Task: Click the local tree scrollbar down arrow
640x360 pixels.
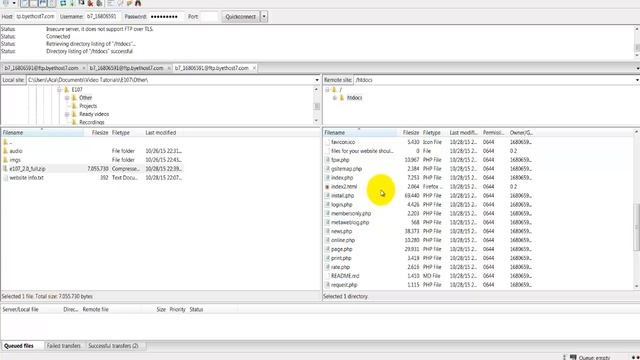Action: [317, 121]
